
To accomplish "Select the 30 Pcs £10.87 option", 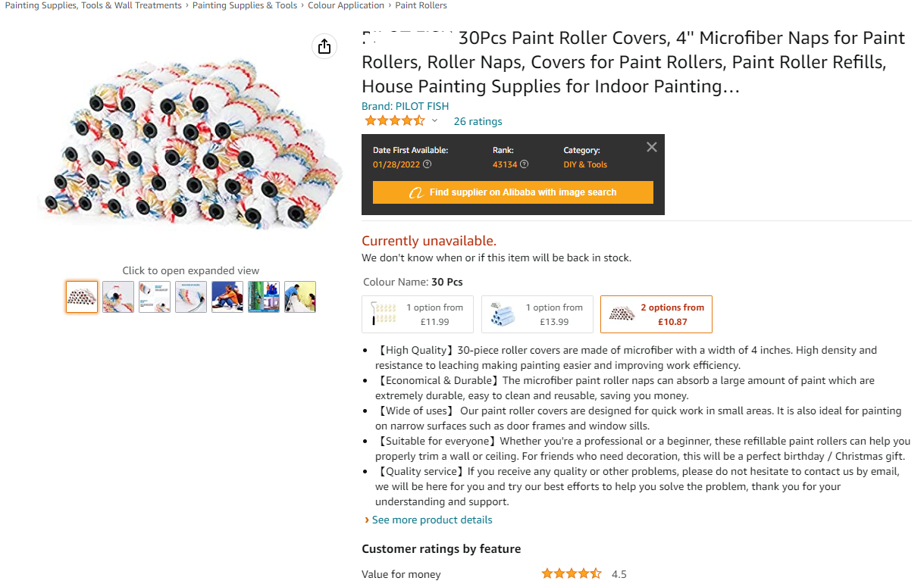I will pyautogui.click(x=656, y=314).
